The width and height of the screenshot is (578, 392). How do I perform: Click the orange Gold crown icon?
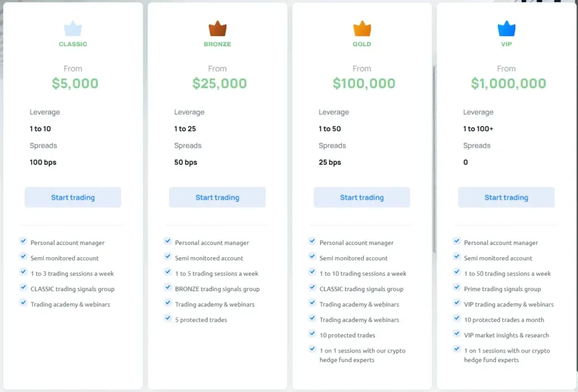click(362, 29)
